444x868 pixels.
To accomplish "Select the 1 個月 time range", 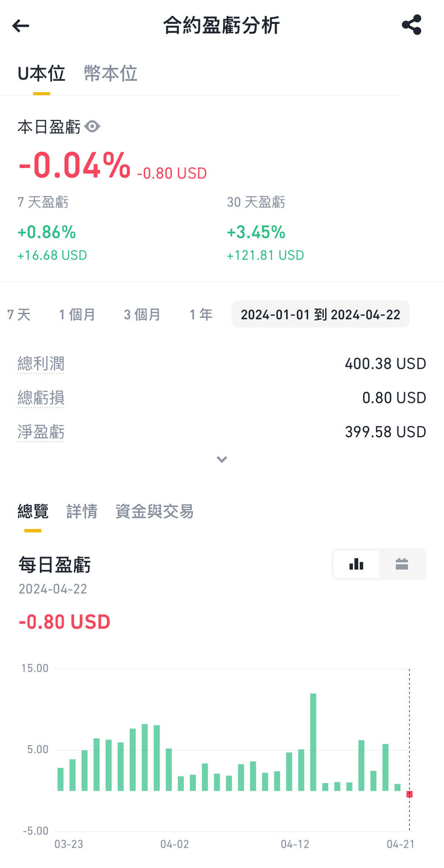I will 77,315.
